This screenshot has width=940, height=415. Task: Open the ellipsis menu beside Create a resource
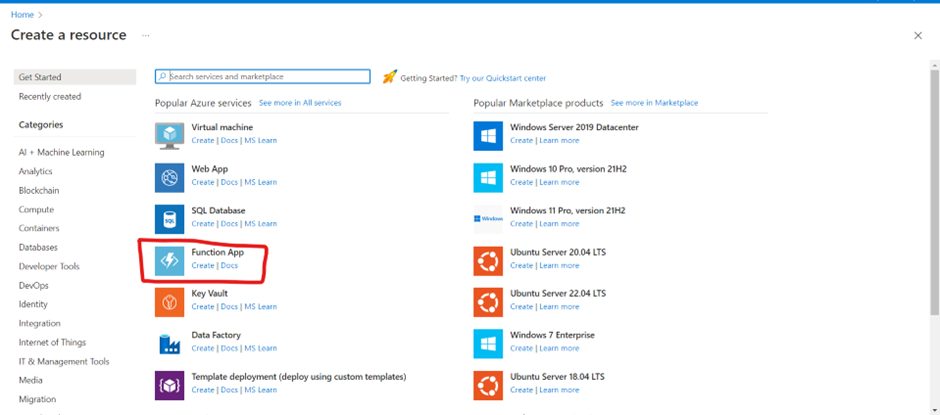click(146, 35)
